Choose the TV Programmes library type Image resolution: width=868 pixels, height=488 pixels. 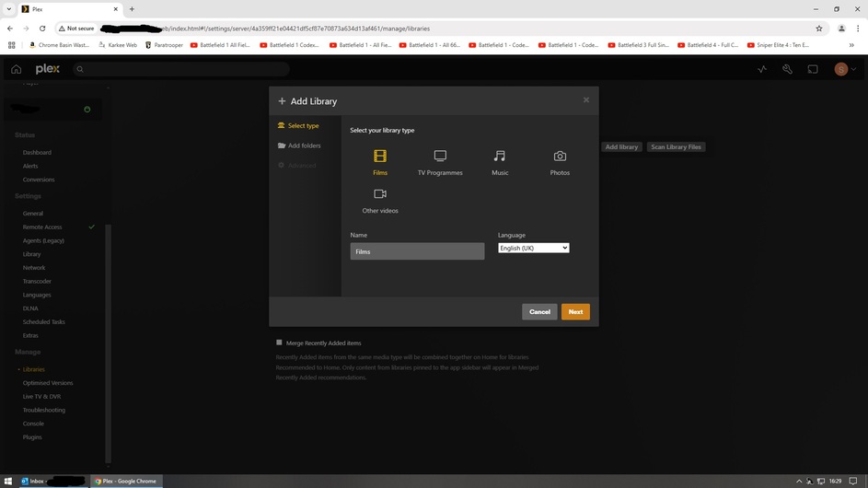click(x=440, y=162)
